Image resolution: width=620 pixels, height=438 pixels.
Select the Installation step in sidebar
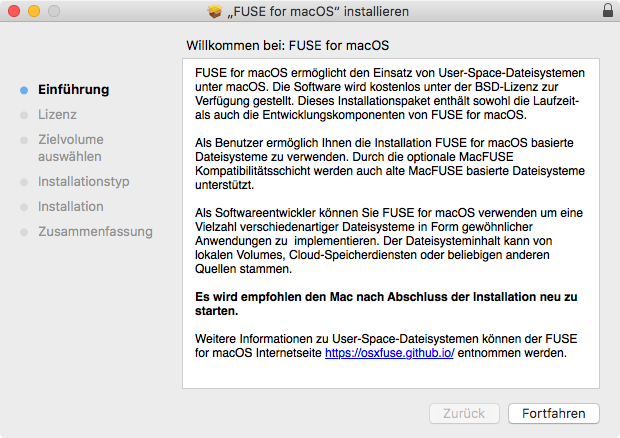71,206
